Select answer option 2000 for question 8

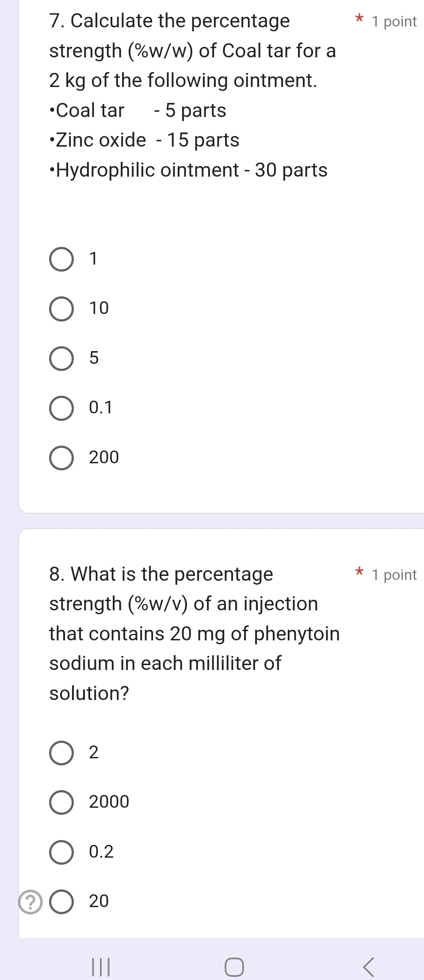point(61,802)
